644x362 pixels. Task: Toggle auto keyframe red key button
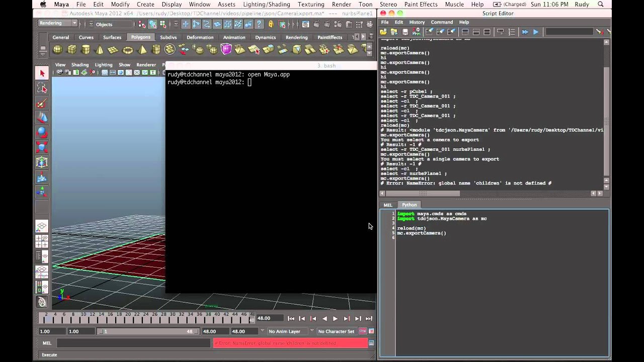tap(362, 331)
